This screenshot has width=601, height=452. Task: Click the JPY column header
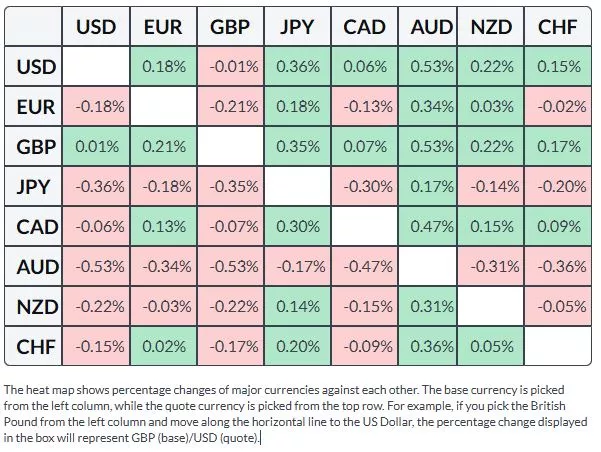[298, 27]
